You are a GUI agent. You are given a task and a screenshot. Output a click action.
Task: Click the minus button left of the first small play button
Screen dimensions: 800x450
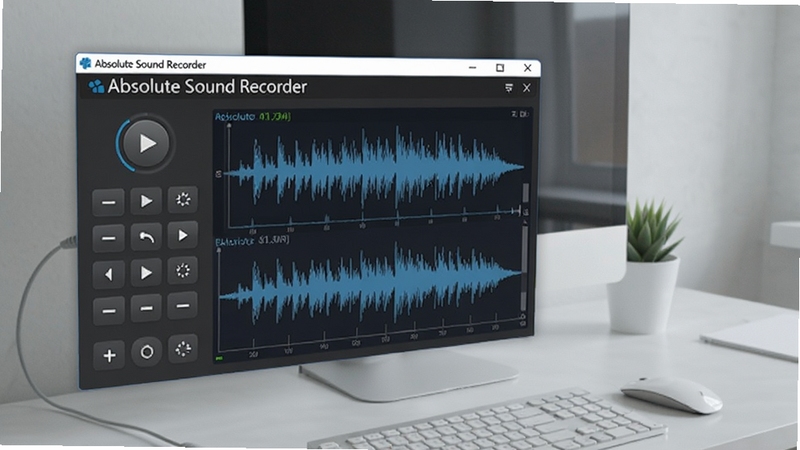coord(108,203)
